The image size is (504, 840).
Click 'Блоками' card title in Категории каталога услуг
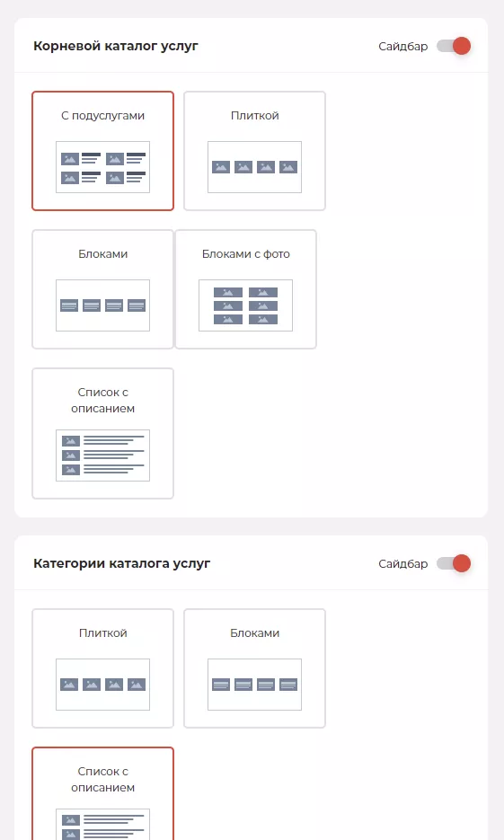click(255, 633)
